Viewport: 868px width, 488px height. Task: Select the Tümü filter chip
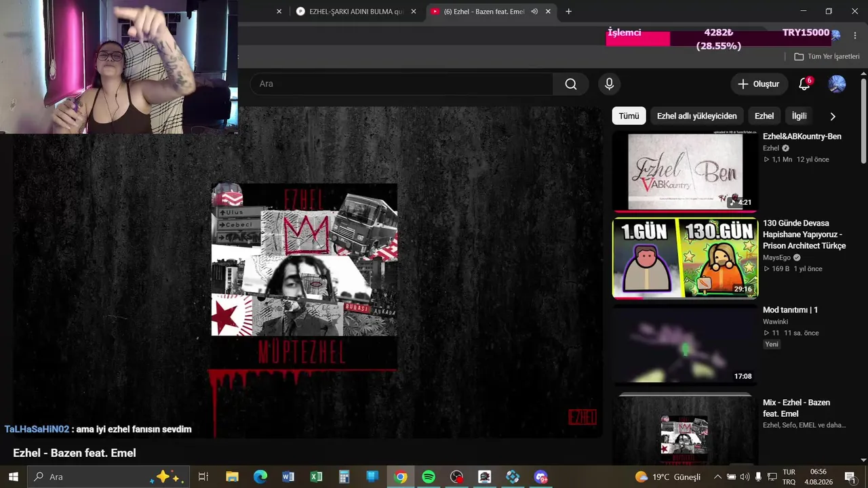[x=629, y=116]
